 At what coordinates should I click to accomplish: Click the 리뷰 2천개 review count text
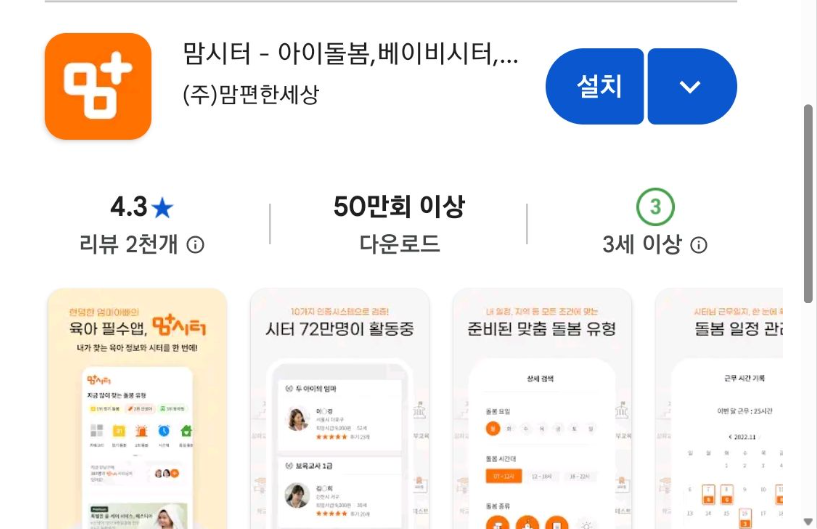tap(129, 244)
